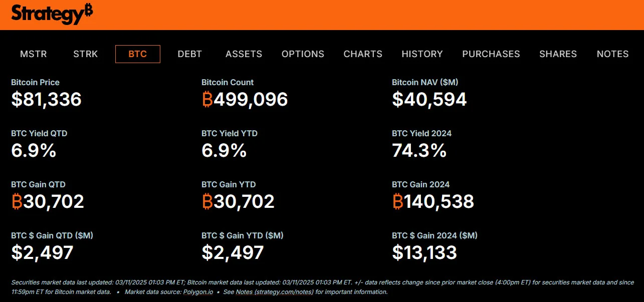Click the Strategy logo in the header
644x302 pixels.
(x=52, y=14)
